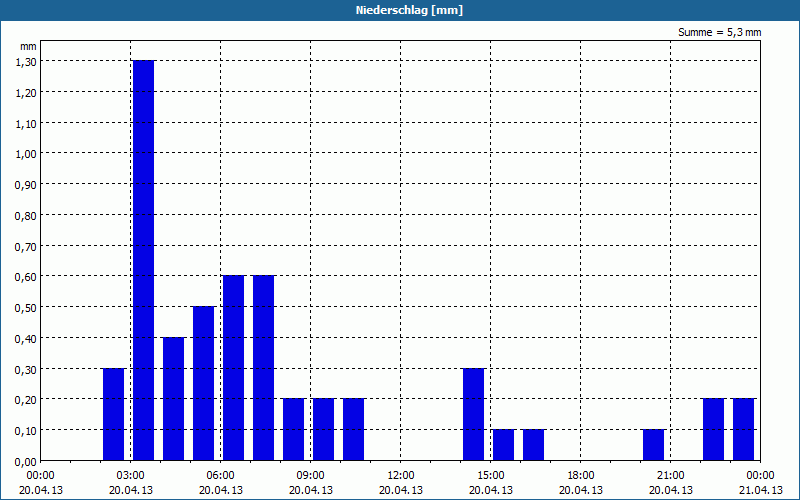Click the mm unit label above the y-axis
The width and height of the screenshot is (800, 500).
(29, 46)
